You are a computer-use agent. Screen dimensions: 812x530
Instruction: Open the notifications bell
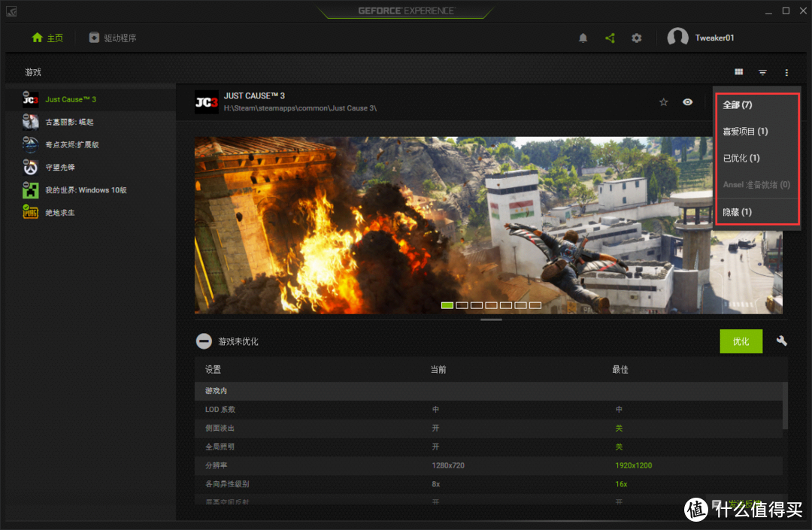[x=583, y=38]
